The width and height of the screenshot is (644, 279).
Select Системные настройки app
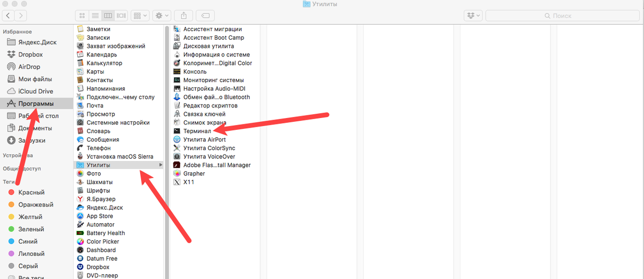click(x=119, y=122)
